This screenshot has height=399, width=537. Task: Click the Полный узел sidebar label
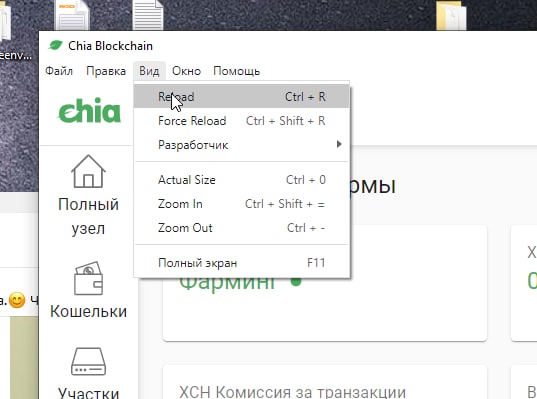coord(88,216)
